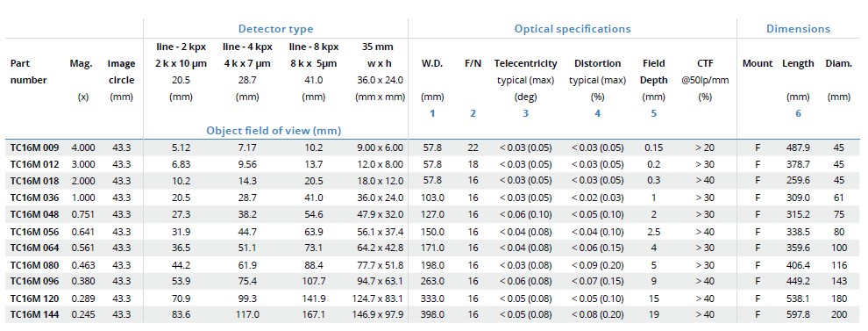Select the Object field of view label

tap(274, 131)
